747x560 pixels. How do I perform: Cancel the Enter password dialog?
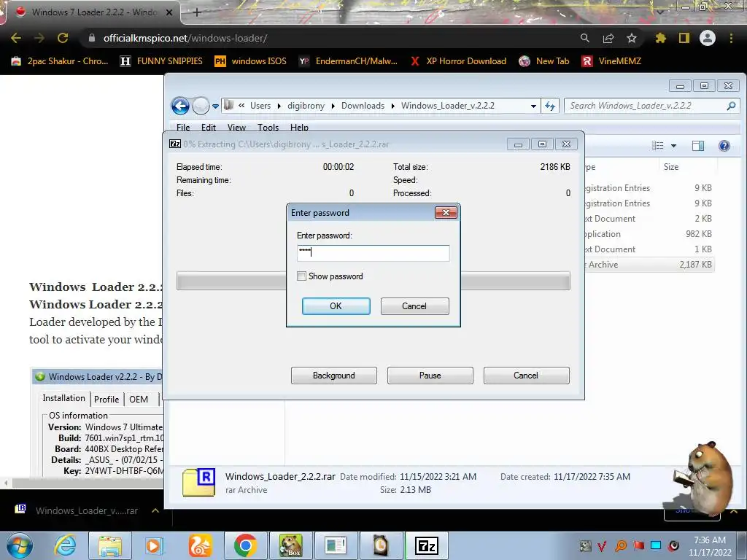pos(414,306)
